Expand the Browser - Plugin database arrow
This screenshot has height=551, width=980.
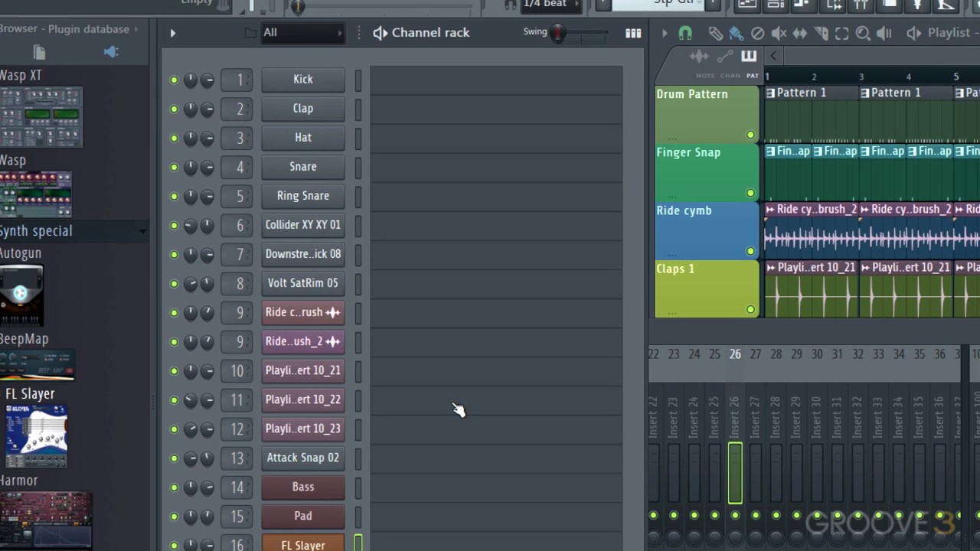[136, 29]
